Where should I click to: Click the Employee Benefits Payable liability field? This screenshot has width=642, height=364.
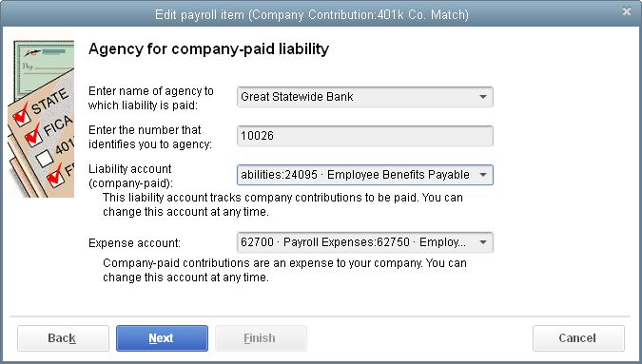pos(365,175)
